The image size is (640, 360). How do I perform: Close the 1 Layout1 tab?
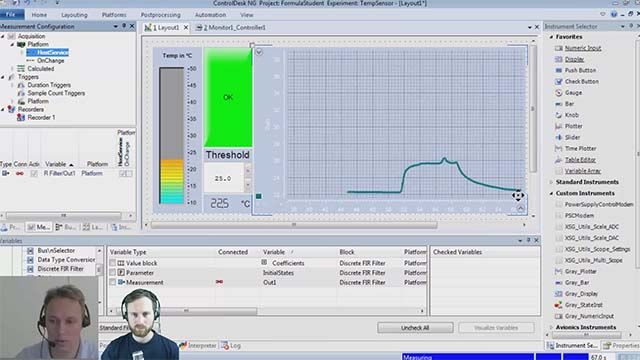pos(186,28)
